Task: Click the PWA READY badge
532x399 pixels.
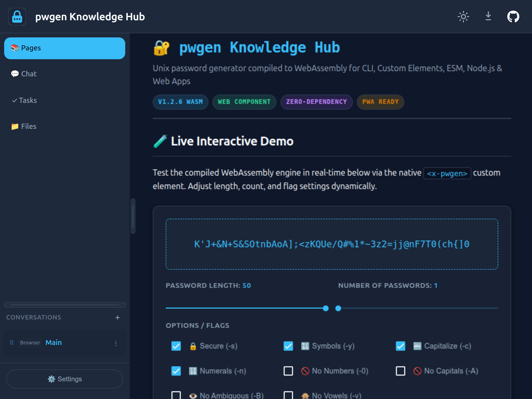Action: pos(380,102)
